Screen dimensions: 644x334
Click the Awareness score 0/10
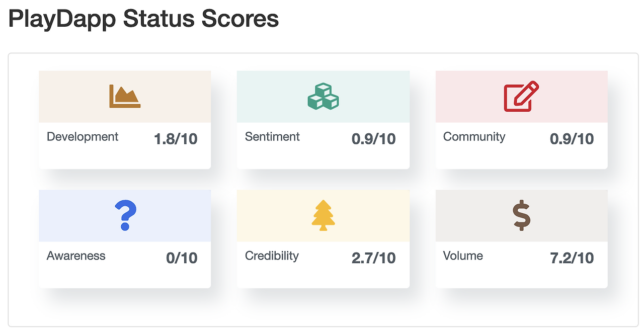[x=182, y=259]
